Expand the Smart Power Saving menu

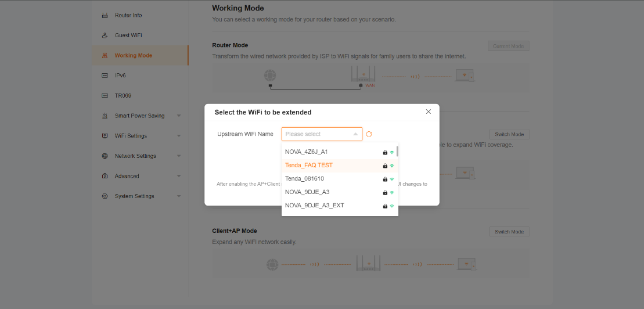tap(179, 116)
